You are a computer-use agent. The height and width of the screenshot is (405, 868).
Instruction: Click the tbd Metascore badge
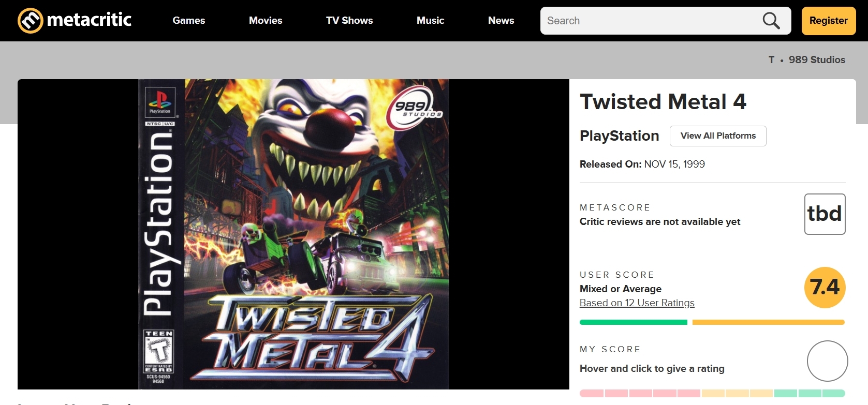pos(825,214)
